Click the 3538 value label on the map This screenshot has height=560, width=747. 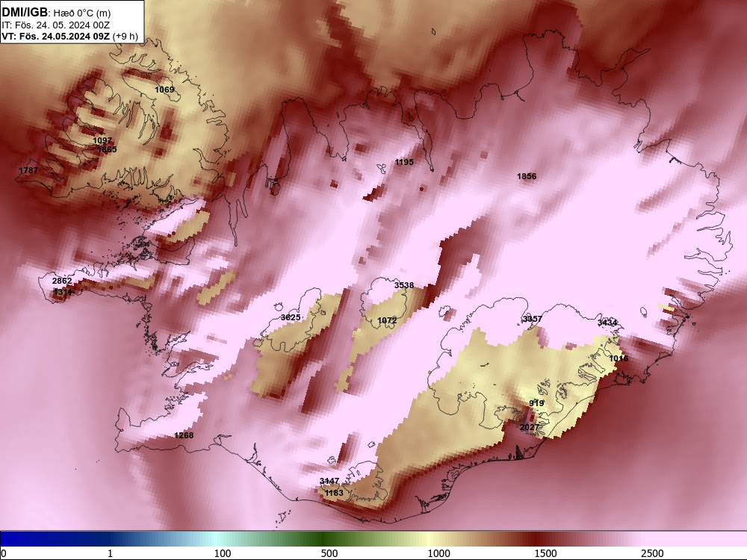tap(404, 285)
